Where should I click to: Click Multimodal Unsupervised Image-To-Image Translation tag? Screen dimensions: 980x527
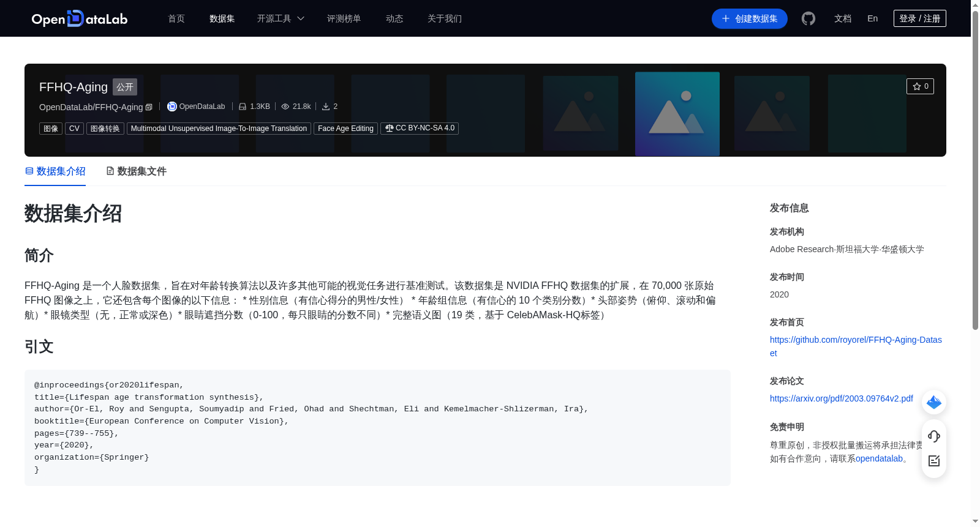[x=219, y=129]
